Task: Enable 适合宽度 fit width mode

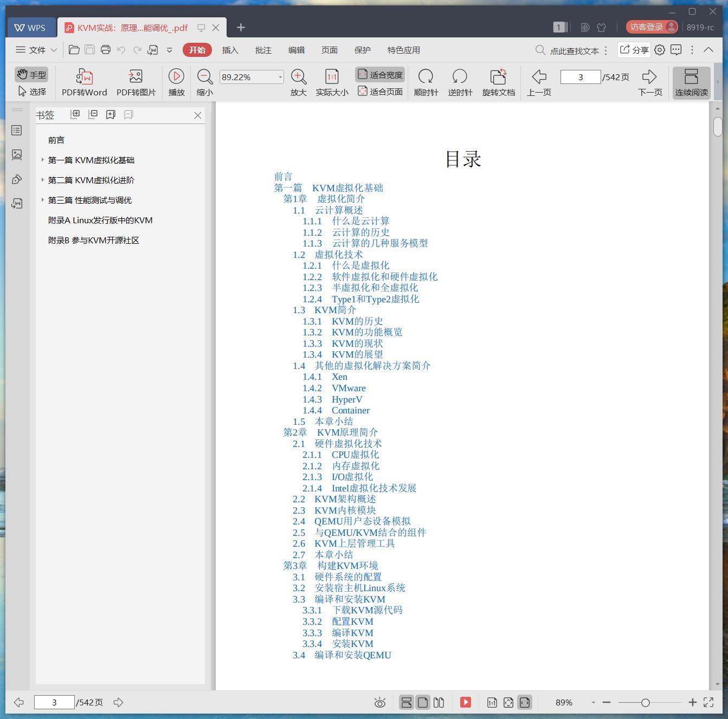Action: pyautogui.click(x=380, y=75)
